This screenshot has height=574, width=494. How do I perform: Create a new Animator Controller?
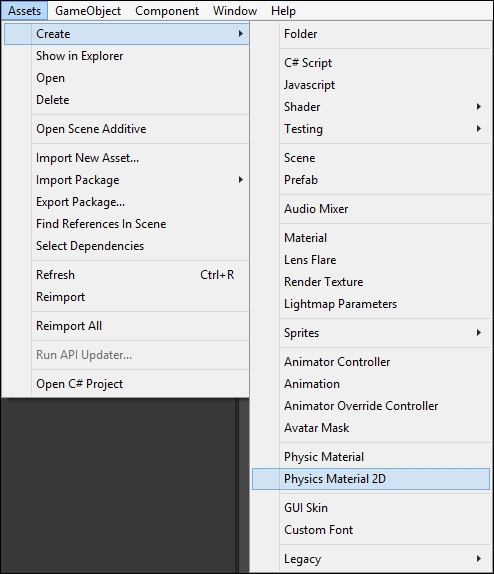point(371,362)
